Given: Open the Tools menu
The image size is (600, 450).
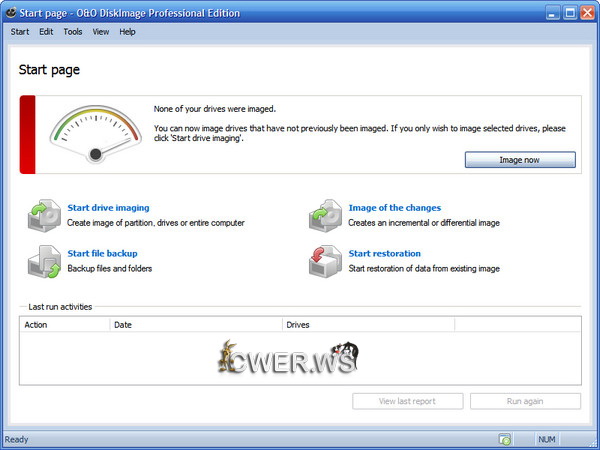Looking at the screenshot, I should (x=73, y=32).
